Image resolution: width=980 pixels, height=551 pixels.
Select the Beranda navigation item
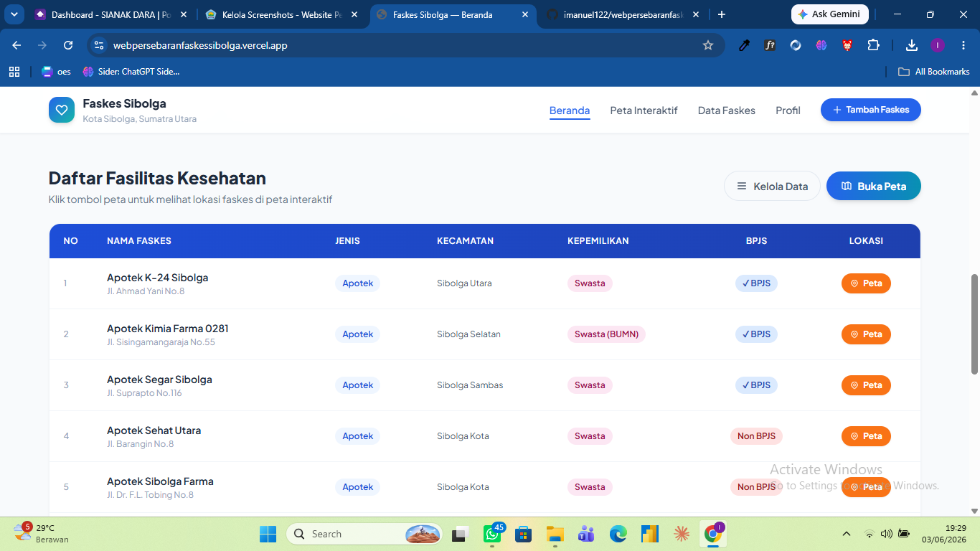pyautogui.click(x=570, y=110)
